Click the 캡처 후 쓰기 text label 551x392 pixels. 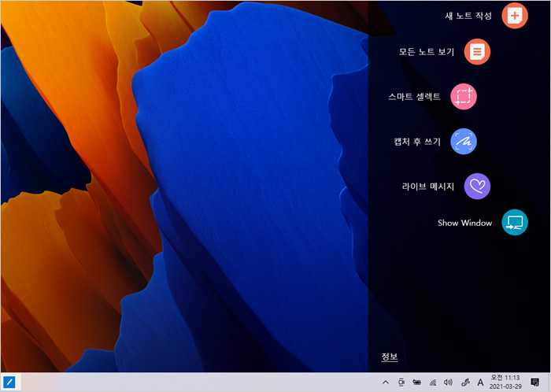(x=417, y=142)
